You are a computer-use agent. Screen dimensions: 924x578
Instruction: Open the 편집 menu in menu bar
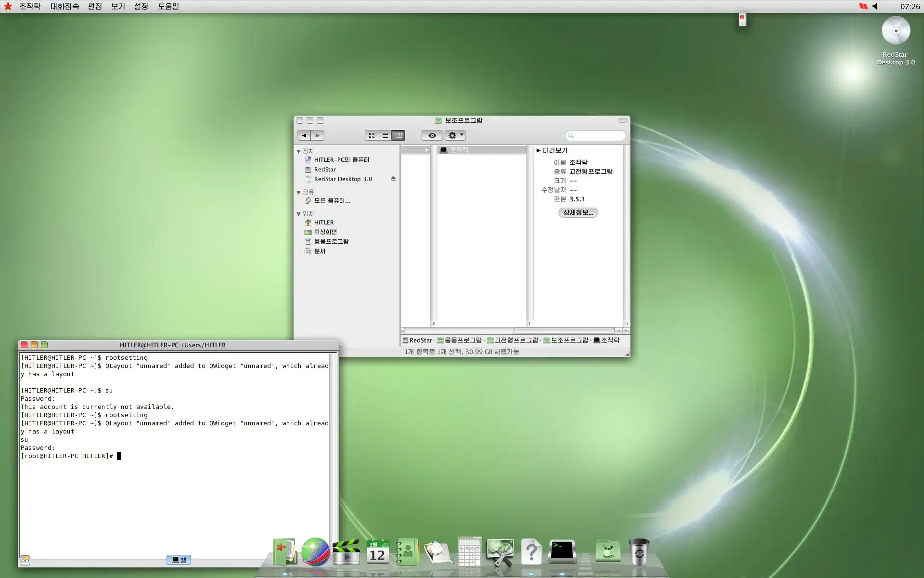coord(95,6)
